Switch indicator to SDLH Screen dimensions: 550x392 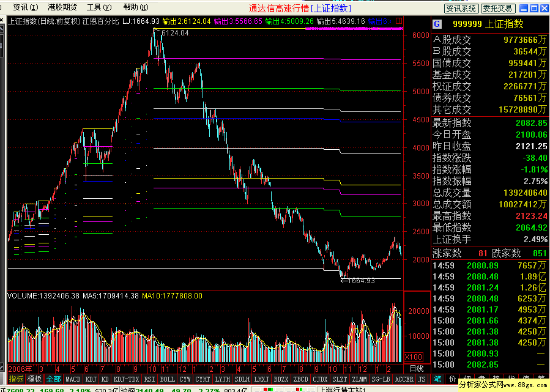[242, 379]
